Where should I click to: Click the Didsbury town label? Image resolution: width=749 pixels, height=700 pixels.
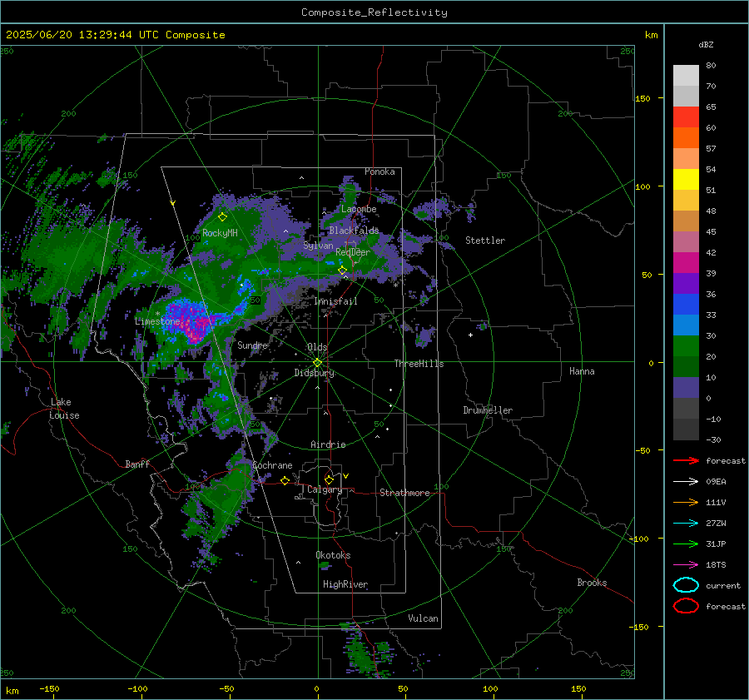point(314,373)
